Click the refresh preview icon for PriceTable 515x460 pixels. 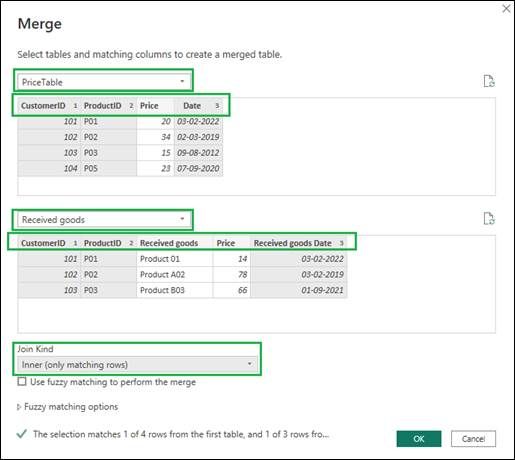pyautogui.click(x=489, y=81)
